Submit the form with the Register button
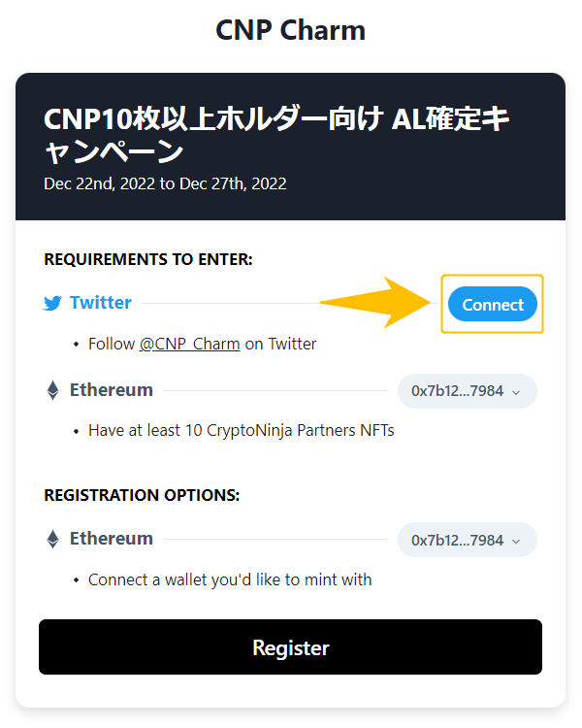Image resolution: width=582 pixels, height=728 pixels. (x=291, y=647)
